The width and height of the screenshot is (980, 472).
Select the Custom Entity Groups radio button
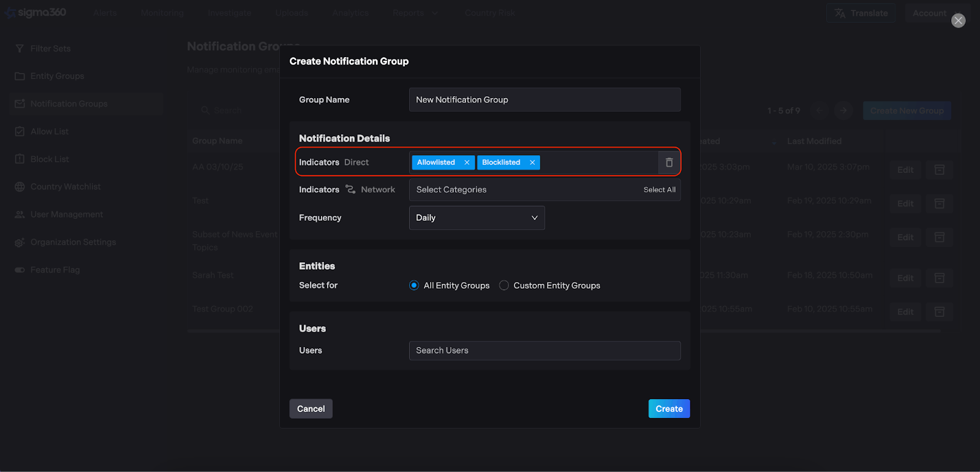504,286
